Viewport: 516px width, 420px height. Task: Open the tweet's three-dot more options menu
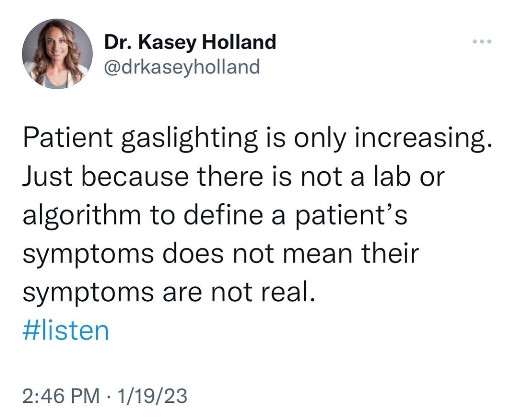tap(481, 42)
